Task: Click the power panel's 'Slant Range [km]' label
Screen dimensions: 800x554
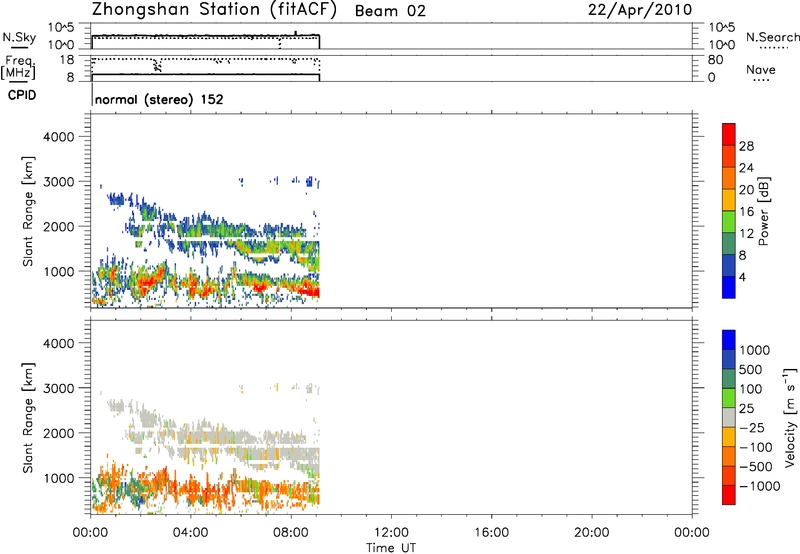Action: point(28,211)
